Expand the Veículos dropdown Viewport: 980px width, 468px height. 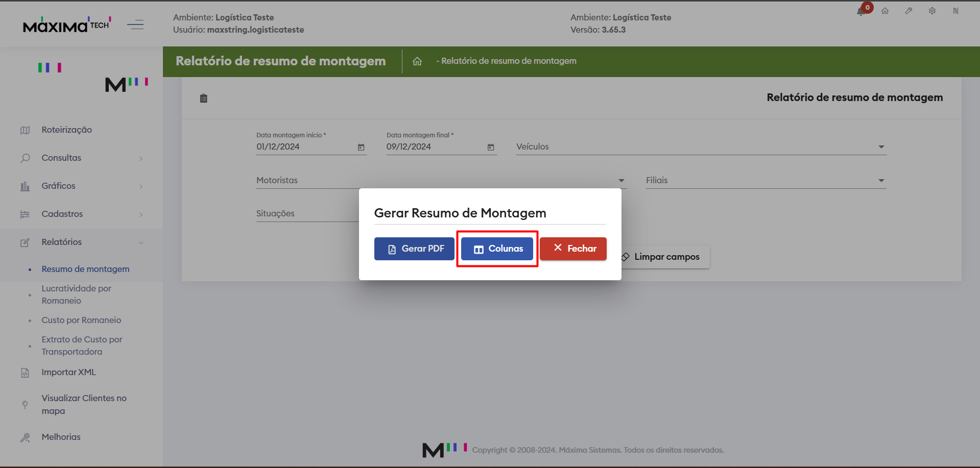coord(881,147)
